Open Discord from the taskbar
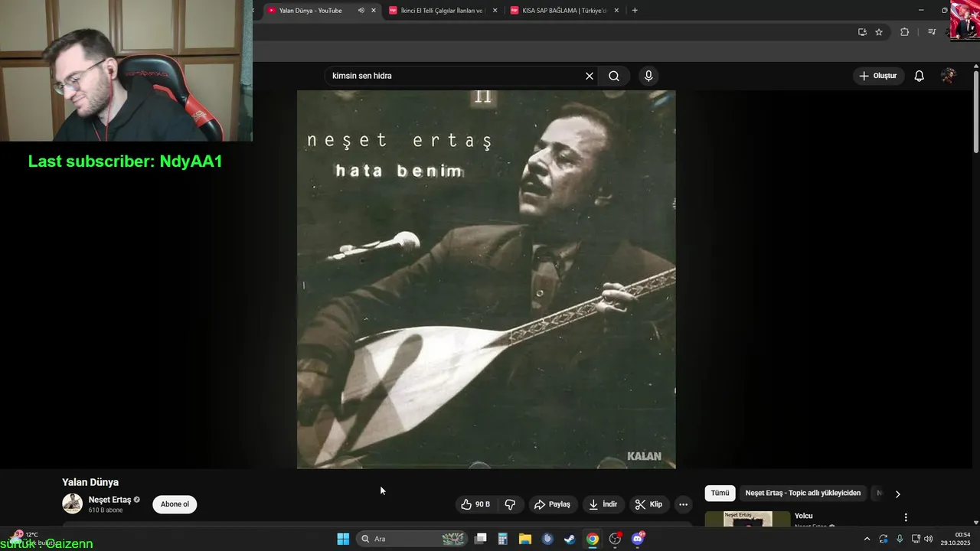The image size is (980, 551). 638,539
